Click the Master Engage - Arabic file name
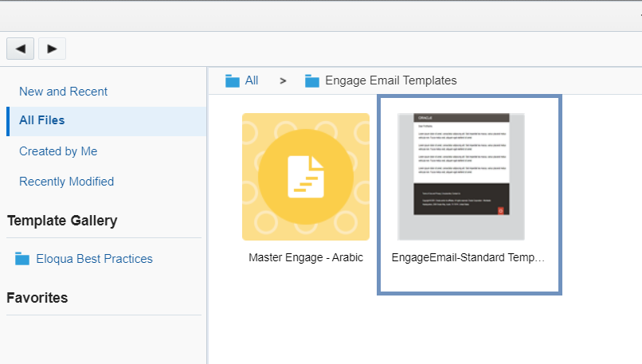The image size is (642, 364). [x=306, y=258]
